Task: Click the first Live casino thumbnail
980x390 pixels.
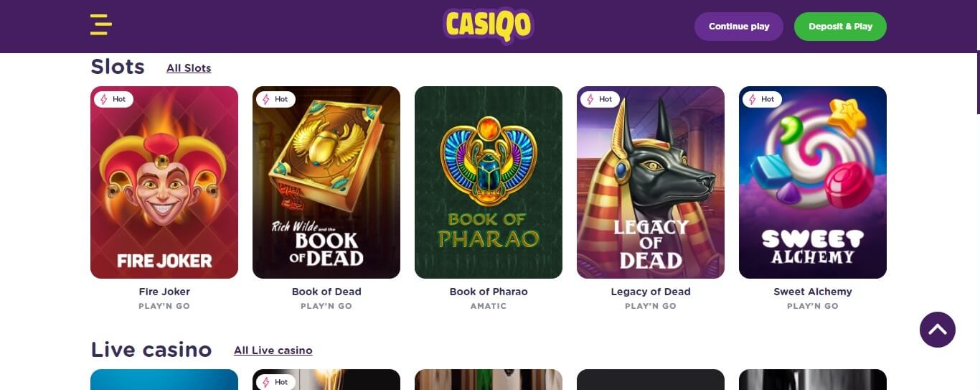Action: coord(164,379)
